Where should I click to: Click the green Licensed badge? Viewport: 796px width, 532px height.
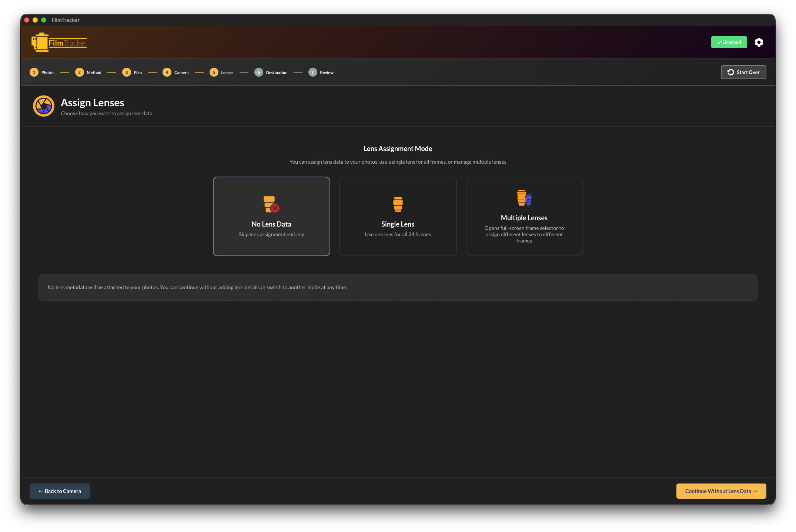(x=729, y=42)
